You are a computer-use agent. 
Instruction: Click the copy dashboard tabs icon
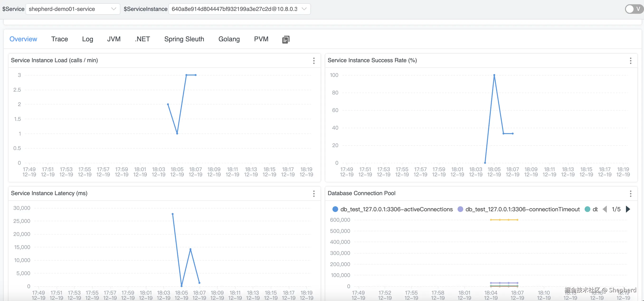click(285, 39)
